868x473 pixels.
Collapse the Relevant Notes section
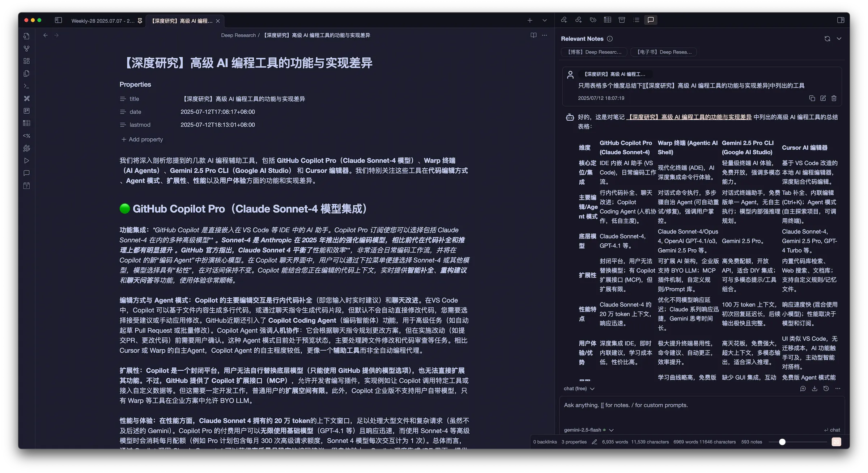[839, 39]
